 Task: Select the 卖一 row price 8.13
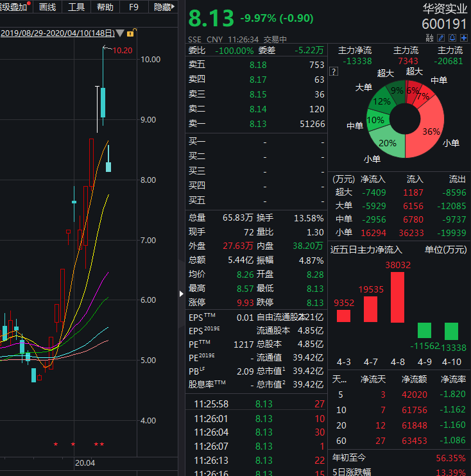pyautogui.click(x=258, y=124)
